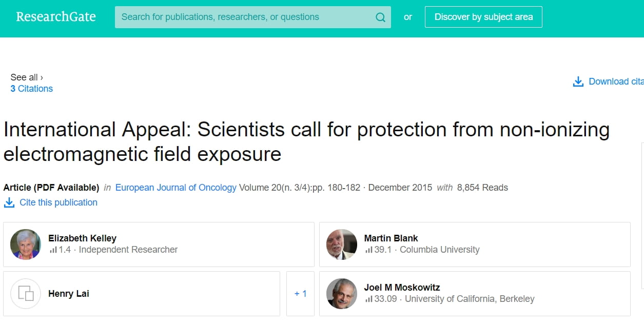Click the search magnifier icon
The height and width of the screenshot is (327, 644).
click(380, 17)
